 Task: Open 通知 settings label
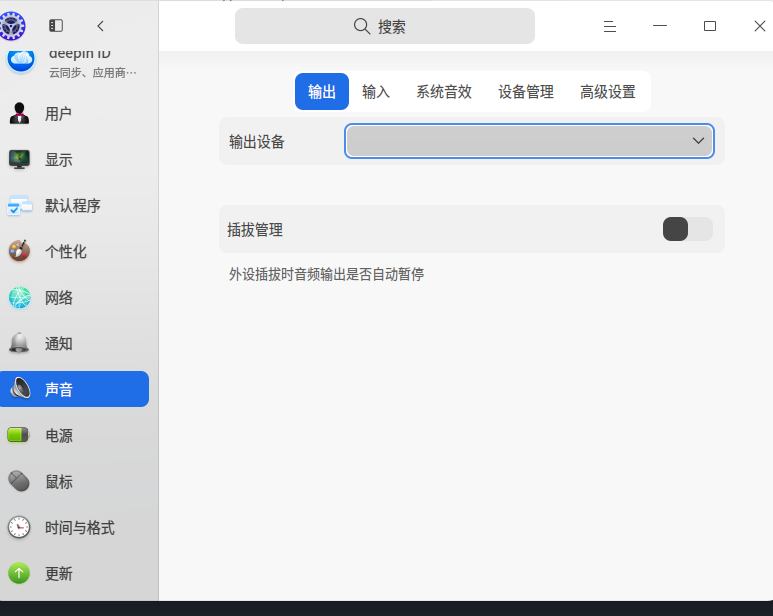[x=58, y=343]
